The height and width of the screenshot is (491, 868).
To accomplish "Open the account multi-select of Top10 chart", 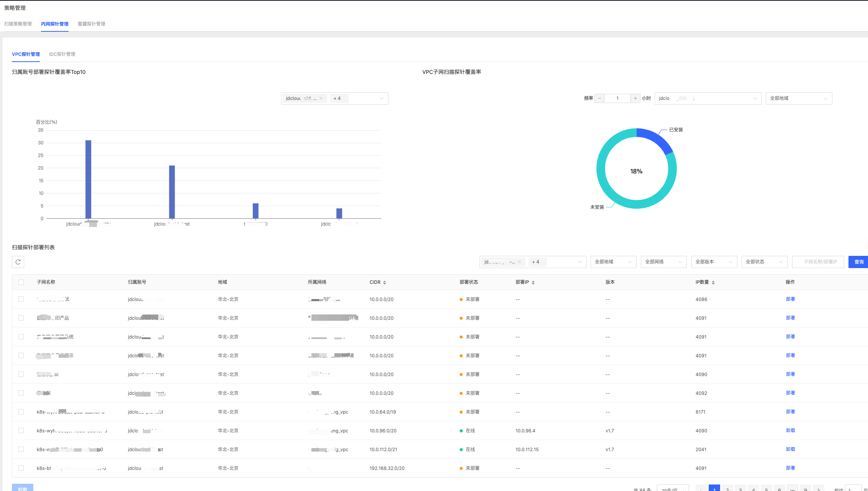I will pyautogui.click(x=335, y=98).
